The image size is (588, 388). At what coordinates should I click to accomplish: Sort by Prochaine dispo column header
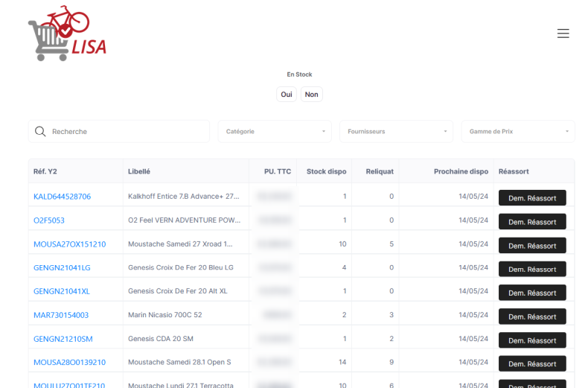(461, 171)
